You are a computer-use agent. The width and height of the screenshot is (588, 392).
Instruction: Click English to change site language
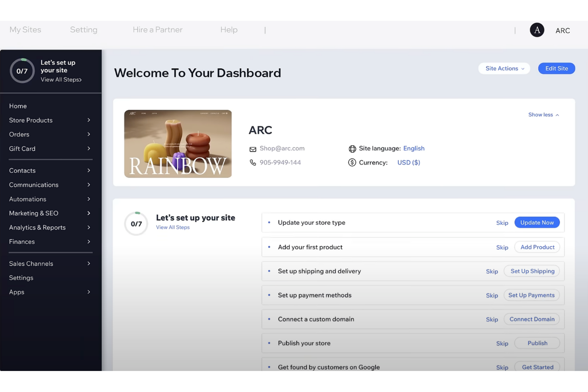pyautogui.click(x=414, y=149)
